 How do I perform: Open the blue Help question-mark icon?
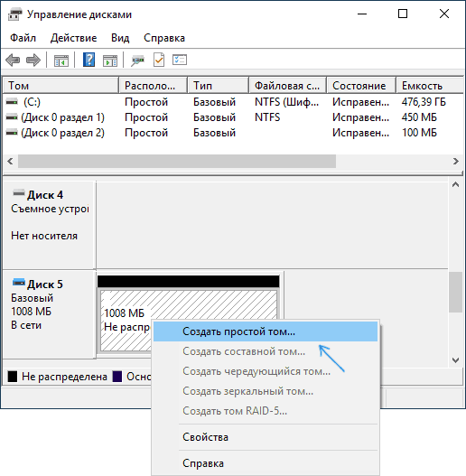coord(89,60)
